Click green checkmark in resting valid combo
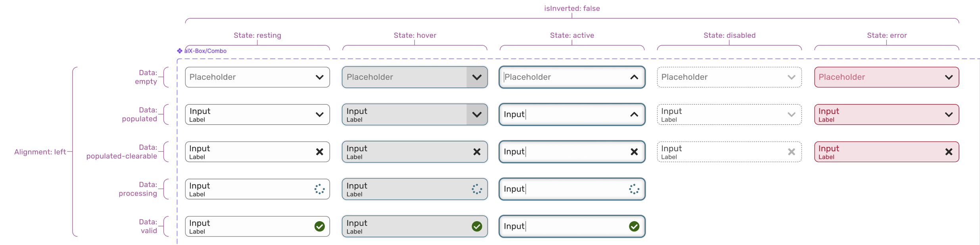Image resolution: width=980 pixels, height=245 pixels. 320,226
